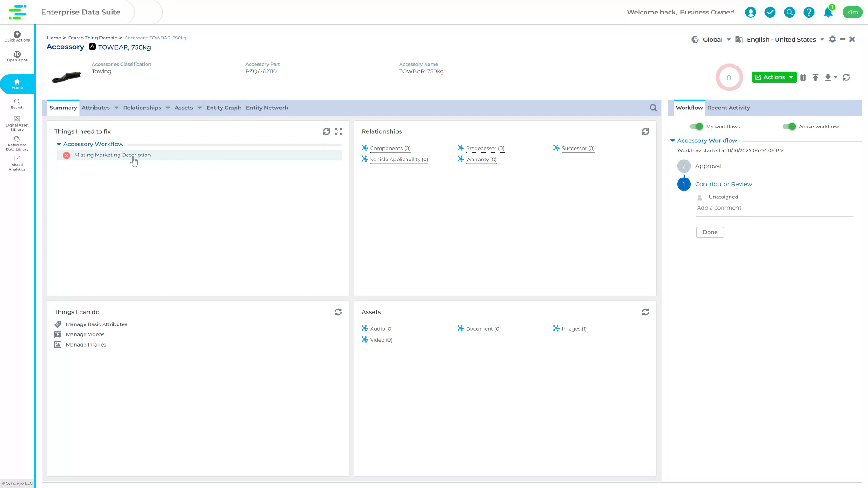Open Visual Analytics from the sidebar
The height and width of the screenshot is (488, 868).
[17, 164]
